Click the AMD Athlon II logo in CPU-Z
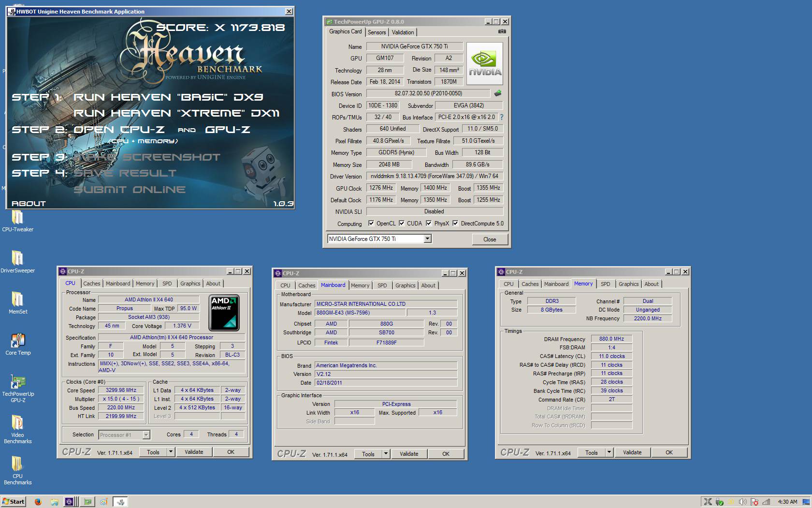This screenshot has height=508, width=812. coord(224,313)
